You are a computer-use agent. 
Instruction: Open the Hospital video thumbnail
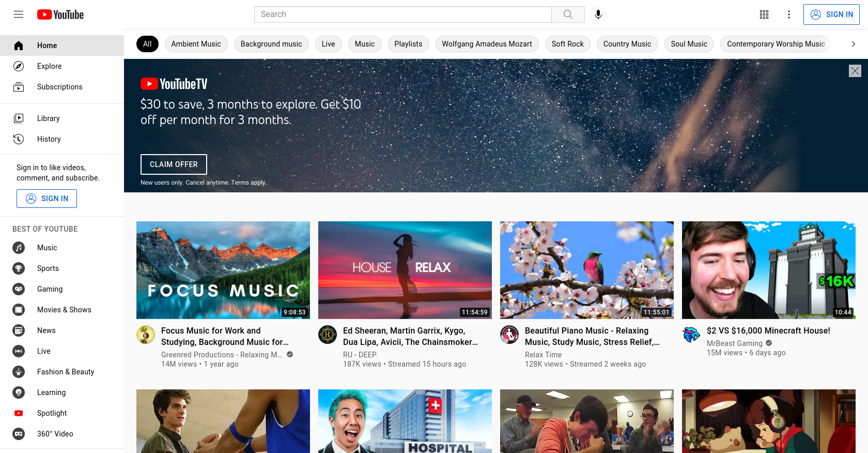pyautogui.click(x=405, y=421)
